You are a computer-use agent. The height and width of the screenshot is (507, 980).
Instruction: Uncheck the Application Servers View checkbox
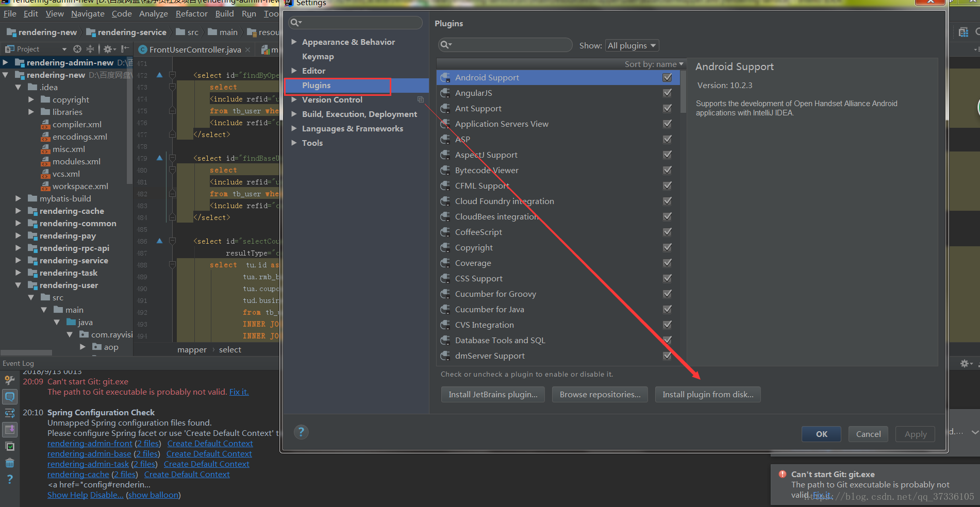click(667, 124)
